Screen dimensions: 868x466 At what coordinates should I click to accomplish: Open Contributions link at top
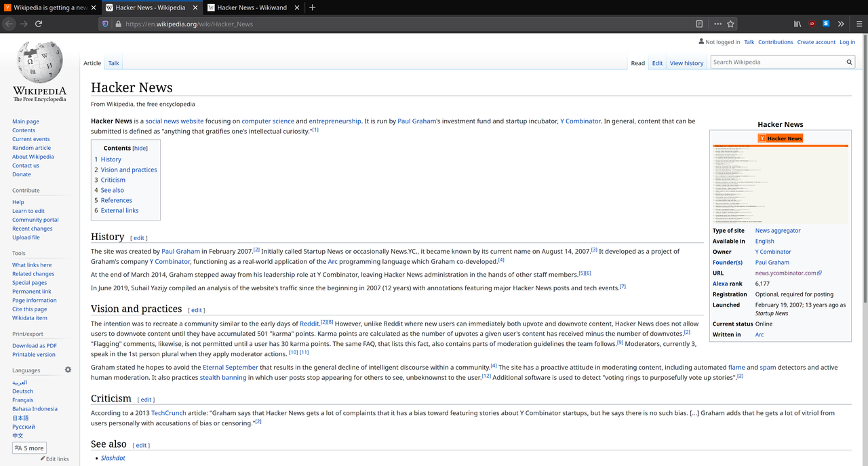[x=776, y=42]
